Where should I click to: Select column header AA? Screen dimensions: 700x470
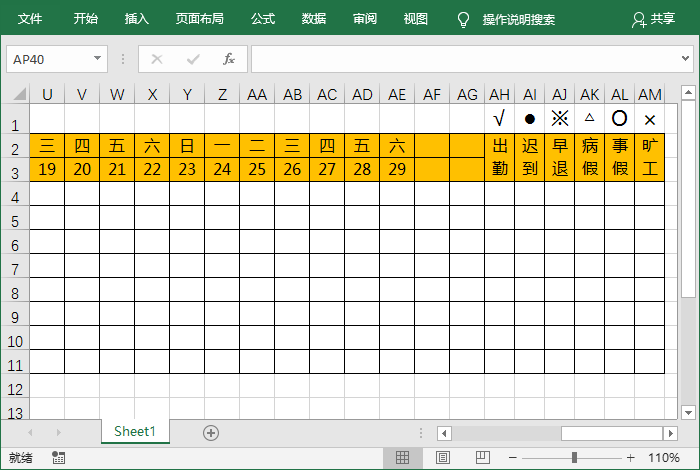(257, 94)
